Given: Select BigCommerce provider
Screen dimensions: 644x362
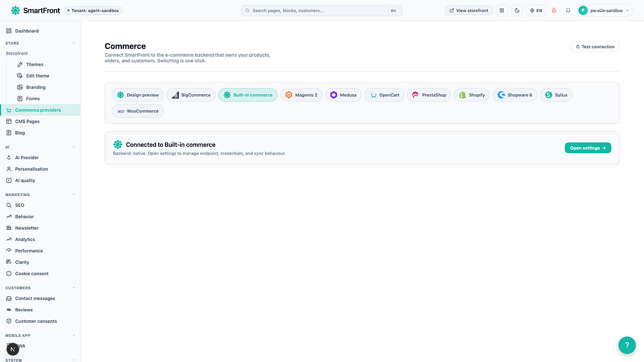Looking at the screenshot, I should (191, 95).
